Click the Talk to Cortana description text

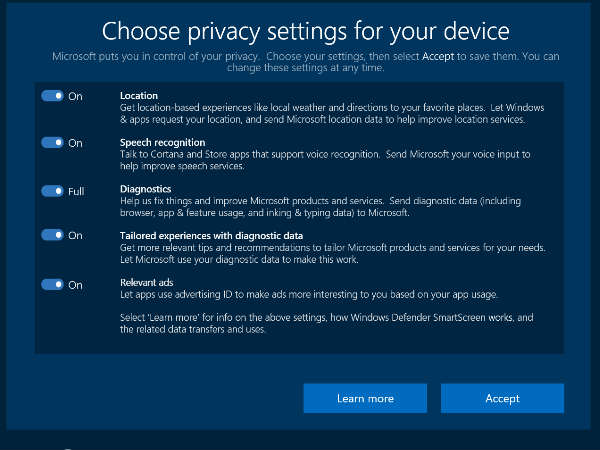click(x=330, y=161)
